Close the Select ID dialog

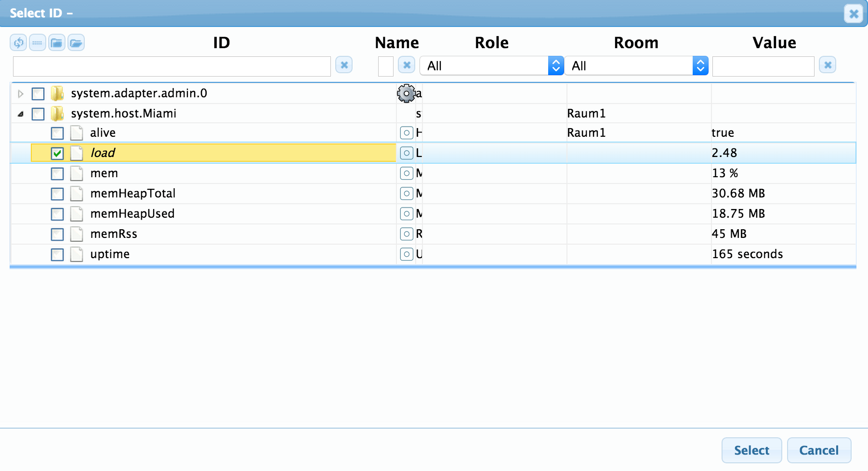tap(854, 13)
